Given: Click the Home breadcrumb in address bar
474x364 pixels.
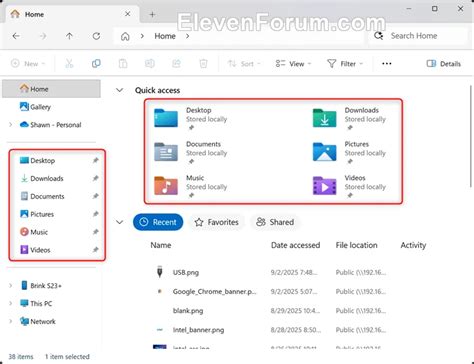Looking at the screenshot, I should click(x=165, y=36).
